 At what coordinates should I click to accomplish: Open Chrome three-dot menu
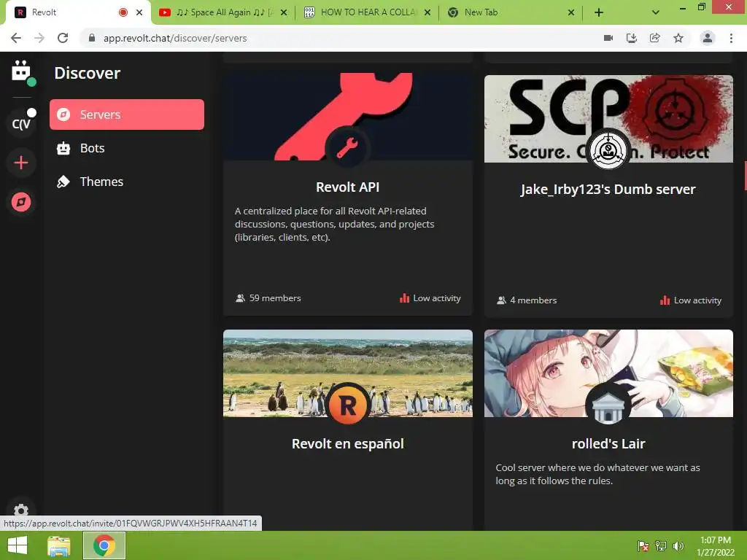(x=731, y=38)
